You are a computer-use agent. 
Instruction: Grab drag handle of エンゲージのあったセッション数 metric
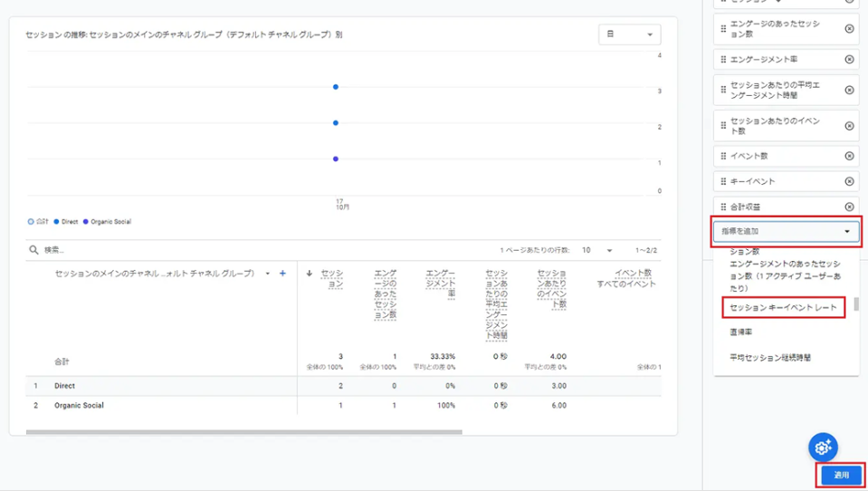[723, 29]
